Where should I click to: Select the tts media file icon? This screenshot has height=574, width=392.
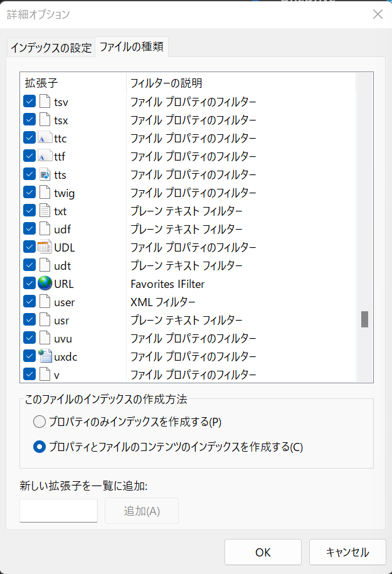(x=45, y=174)
